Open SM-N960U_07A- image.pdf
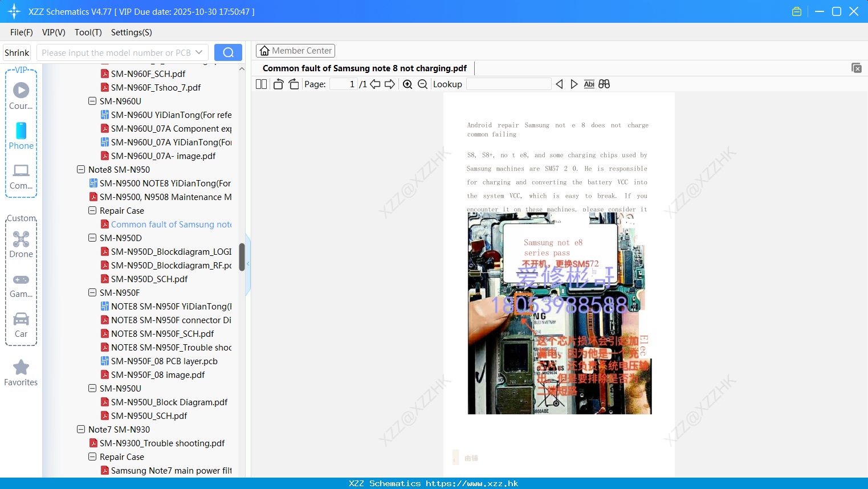 pyautogui.click(x=163, y=156)
